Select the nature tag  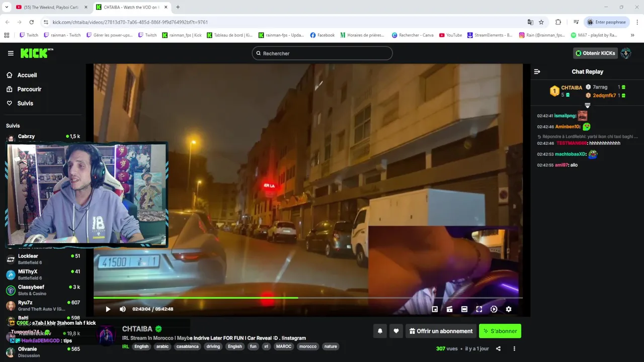[x=331, y=346]
